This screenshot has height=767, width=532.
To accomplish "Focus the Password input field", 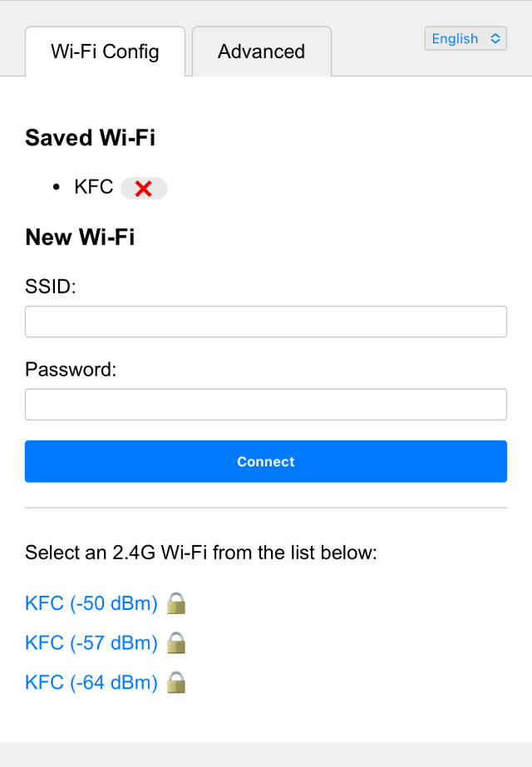I will 266,404.
